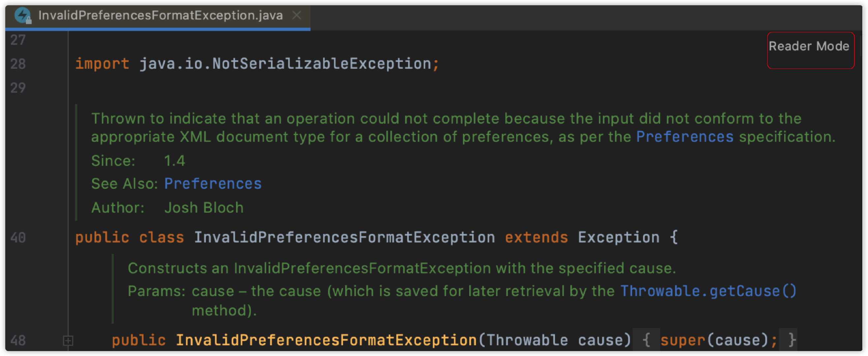Viewport: 868px width, 356px height.
Task: Open the Preferences link beside See Also
Action: coord(213,184)
